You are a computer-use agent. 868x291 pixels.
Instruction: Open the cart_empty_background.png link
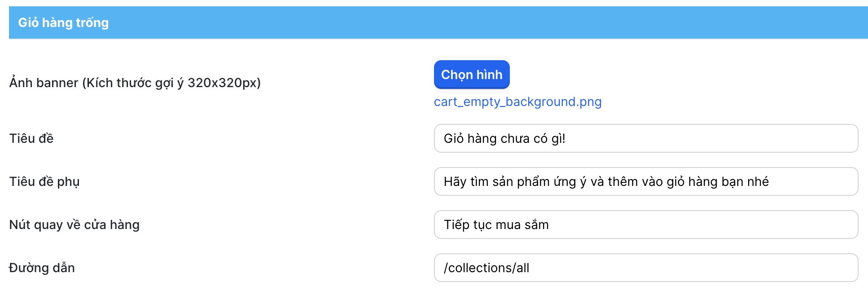tap(517, 102)
